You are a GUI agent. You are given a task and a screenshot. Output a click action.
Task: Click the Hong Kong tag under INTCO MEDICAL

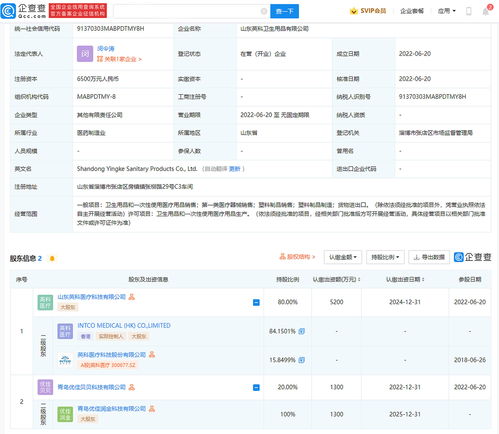click(x=86, y=336)
